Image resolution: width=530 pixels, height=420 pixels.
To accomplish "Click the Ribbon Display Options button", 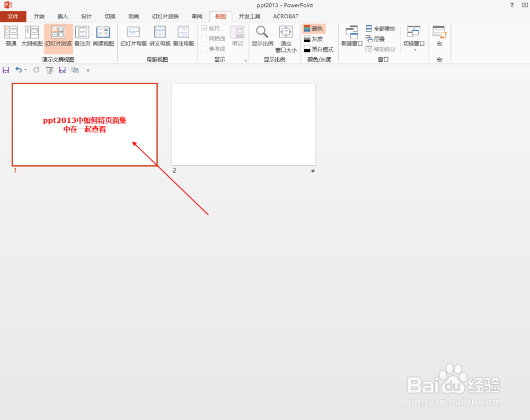I will tap(525, 5).
